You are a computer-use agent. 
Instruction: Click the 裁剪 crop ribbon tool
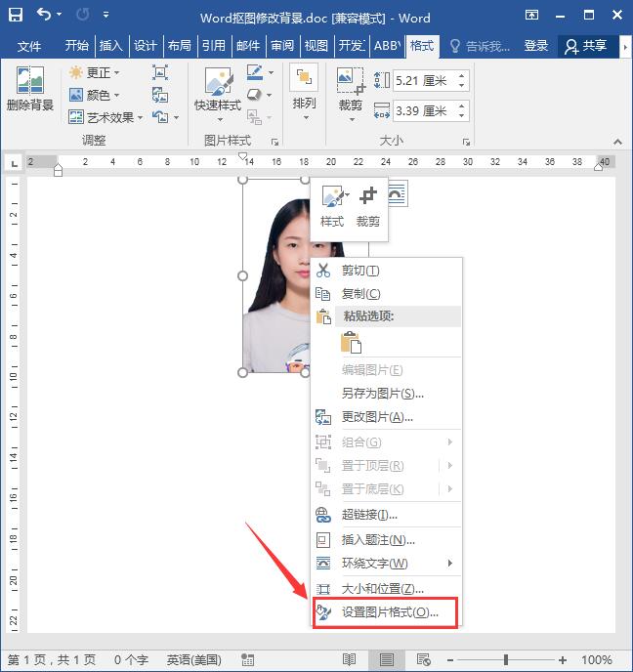click(351, 95)
